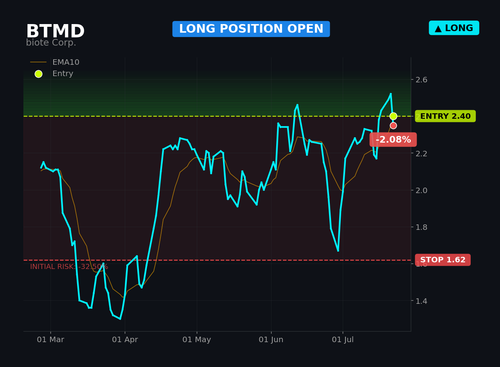Click the 1.8 price axis value

pos(421,227)
